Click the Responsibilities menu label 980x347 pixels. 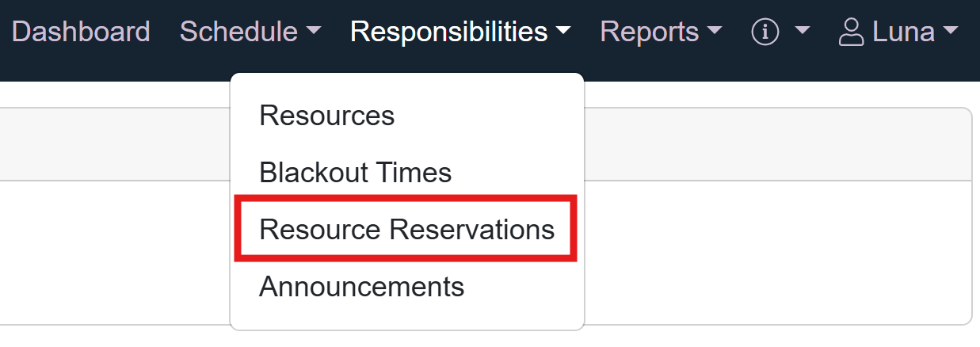coord(448,32)
